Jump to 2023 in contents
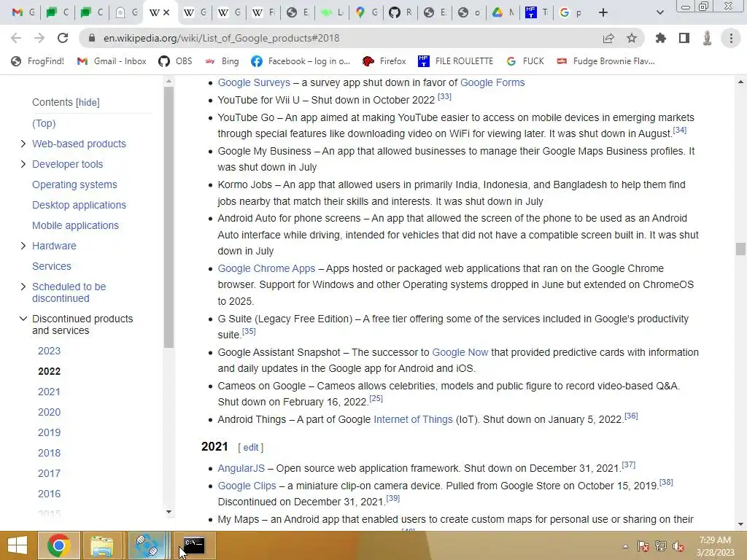 point(49,351)
